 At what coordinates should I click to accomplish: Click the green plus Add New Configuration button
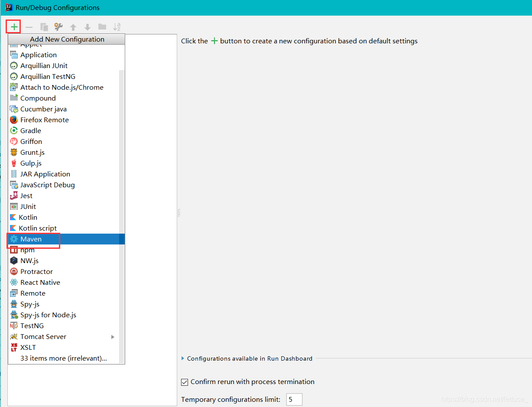pyautogui.click(x=14, y=27)
